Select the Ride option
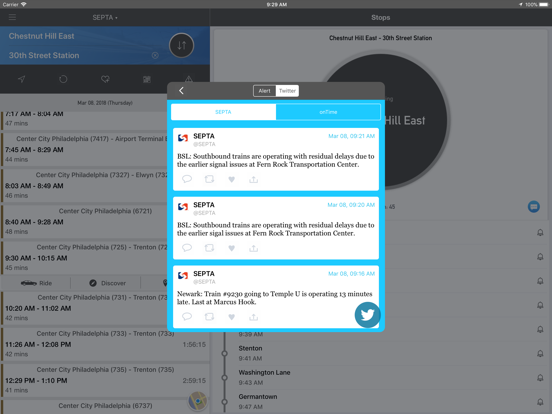Screen dimensions: 552x414 pos(36,283)
